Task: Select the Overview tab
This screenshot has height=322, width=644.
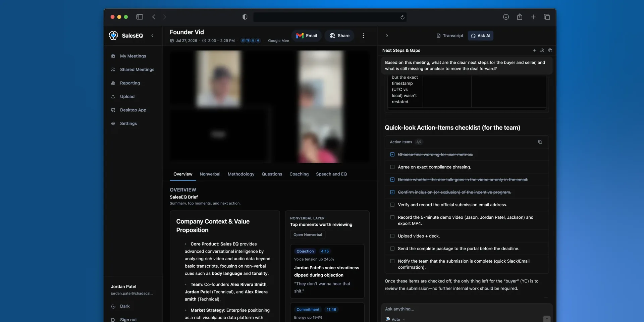Action: click(183, 174)
